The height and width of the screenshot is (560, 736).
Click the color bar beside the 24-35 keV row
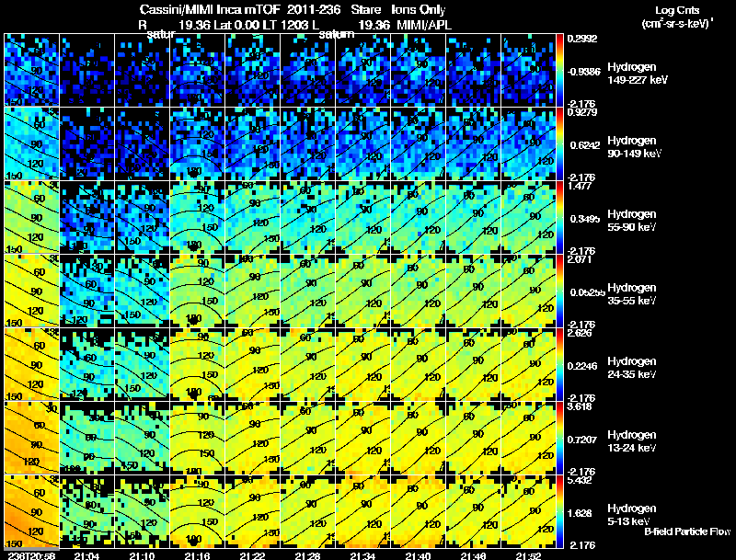click(x=559, y=365)
